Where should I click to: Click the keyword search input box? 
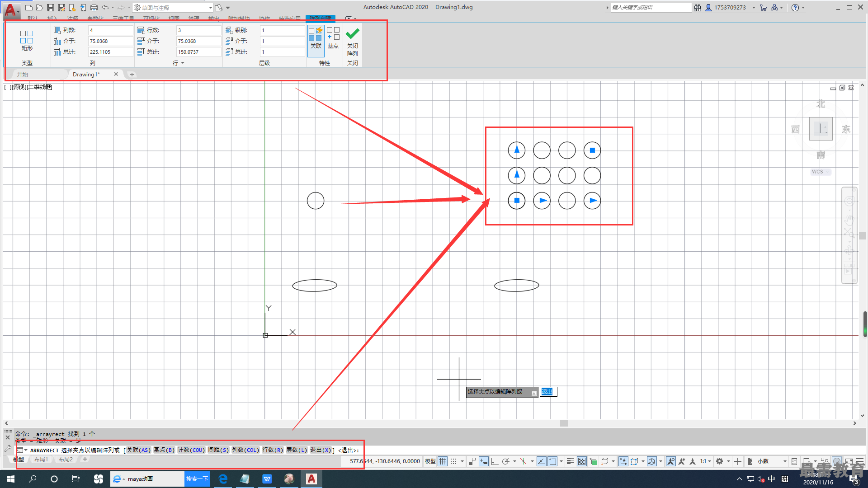pyautogui.click(x=651, y=8)
